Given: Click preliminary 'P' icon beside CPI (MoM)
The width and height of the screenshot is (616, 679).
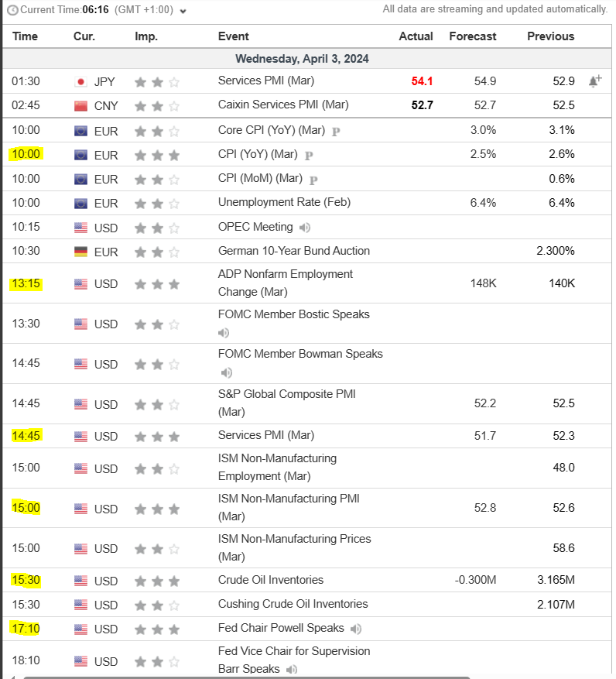Looking at the screenshot, I should [313, 180].
